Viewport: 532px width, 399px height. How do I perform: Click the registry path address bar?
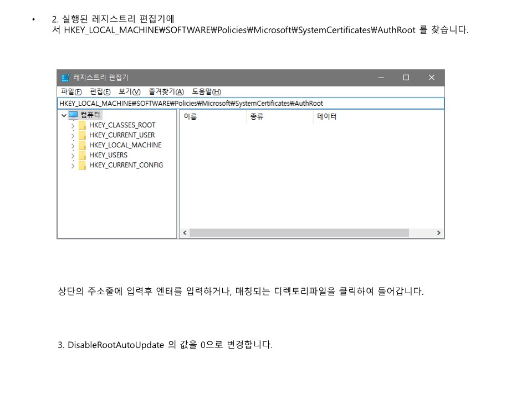click(x=250, y=104)
